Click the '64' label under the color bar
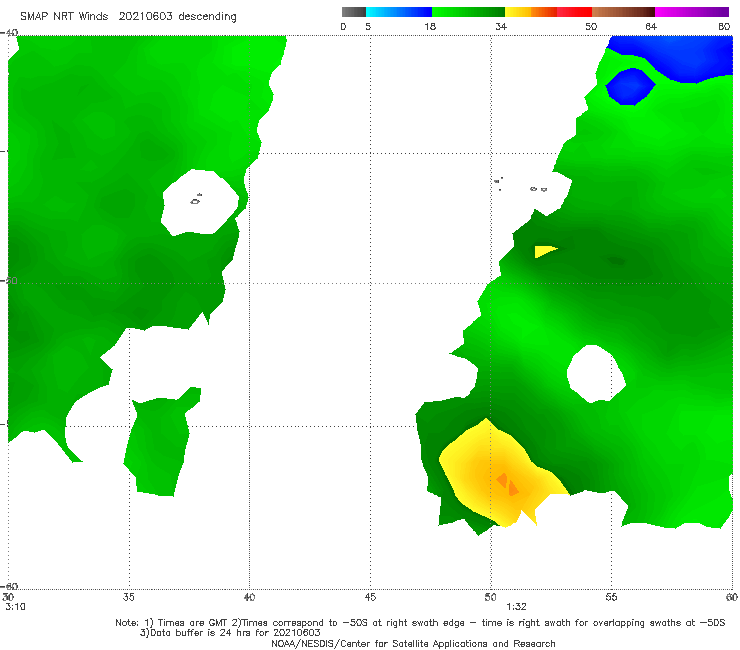The image size is (740, 650). click(651, 27)
